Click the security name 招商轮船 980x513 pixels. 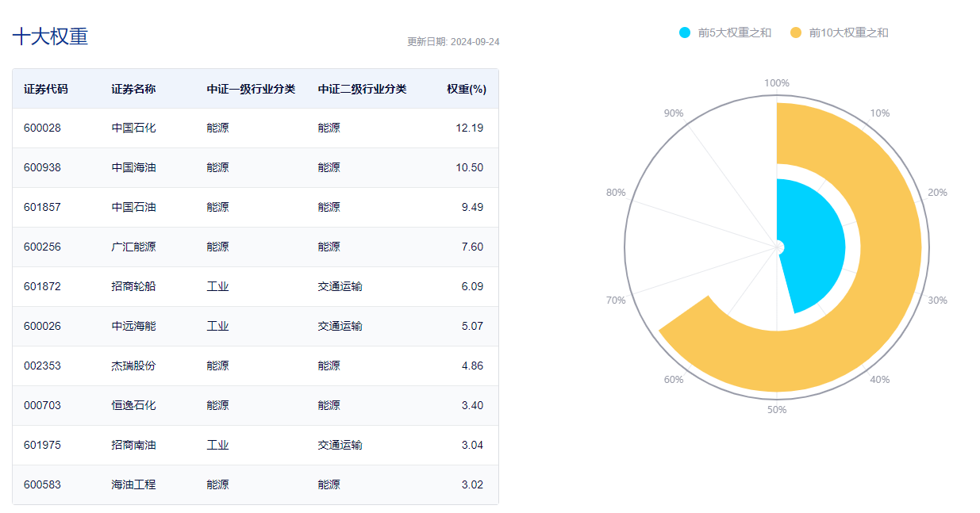pos(133,286)
